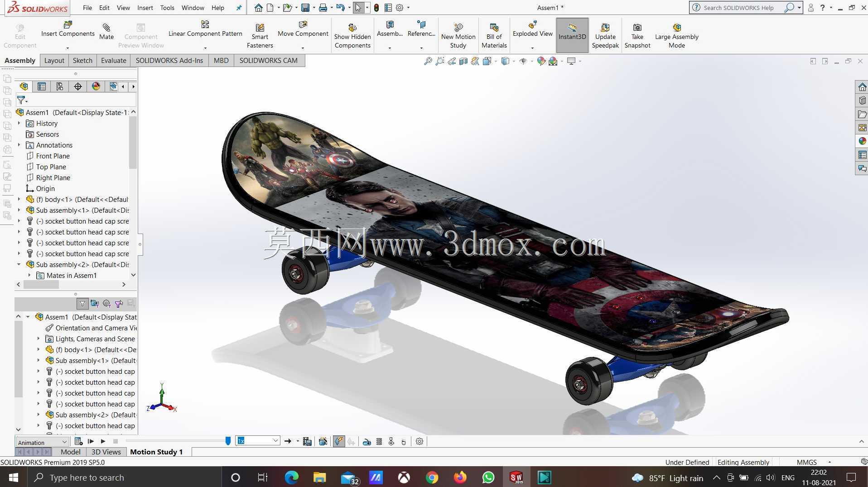
Task: Open the PropertyManager tab
Action: pos(42,86)
